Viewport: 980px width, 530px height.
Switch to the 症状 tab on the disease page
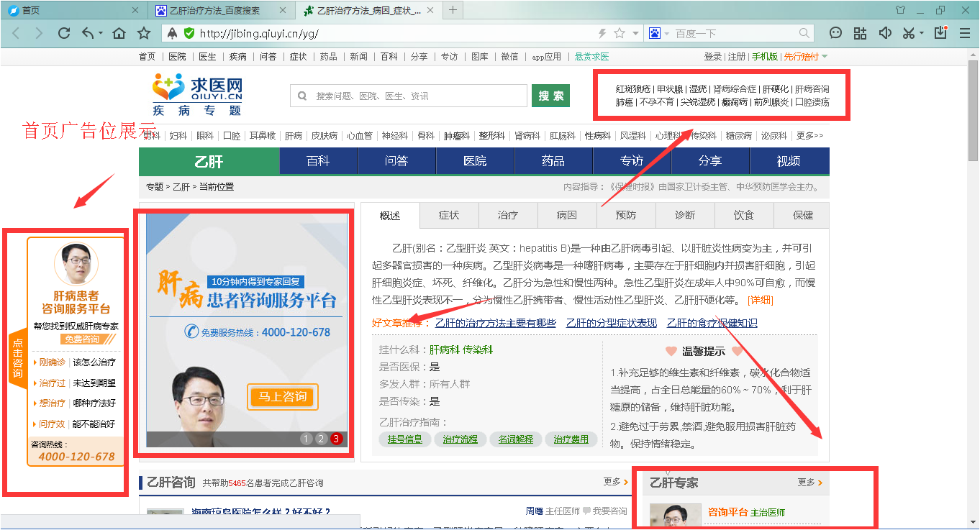coord(449,215)
